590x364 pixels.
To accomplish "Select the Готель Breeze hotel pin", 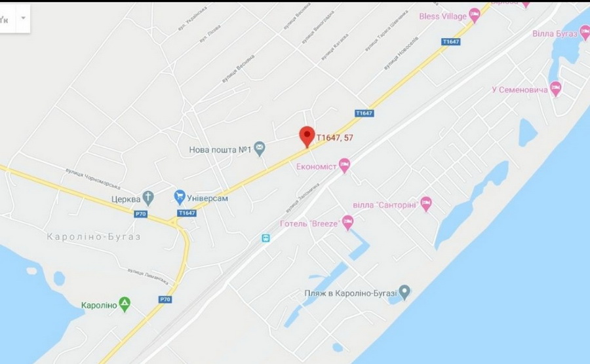I will click(347, 223).
